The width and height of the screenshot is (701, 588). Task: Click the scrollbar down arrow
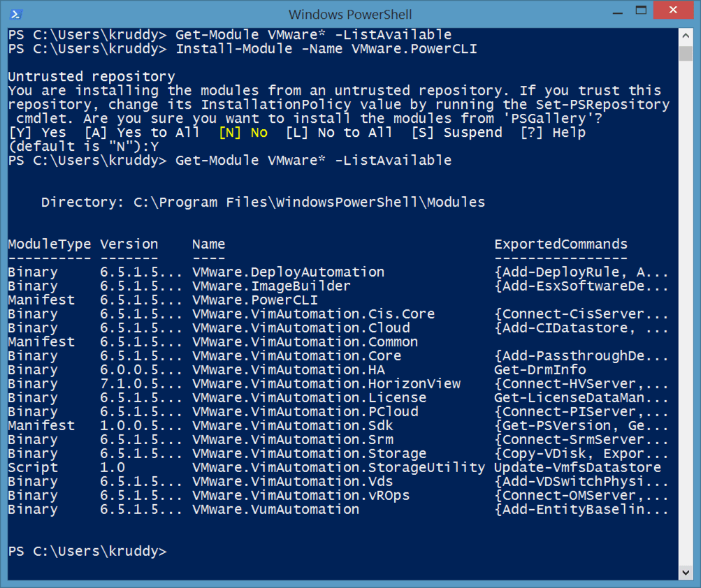click(x=686, y=571)
